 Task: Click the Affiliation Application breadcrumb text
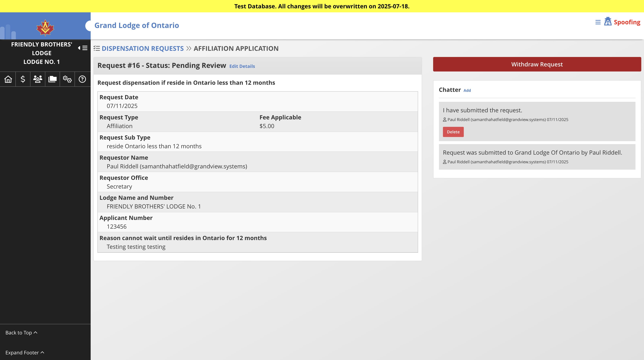coord(236,48)
